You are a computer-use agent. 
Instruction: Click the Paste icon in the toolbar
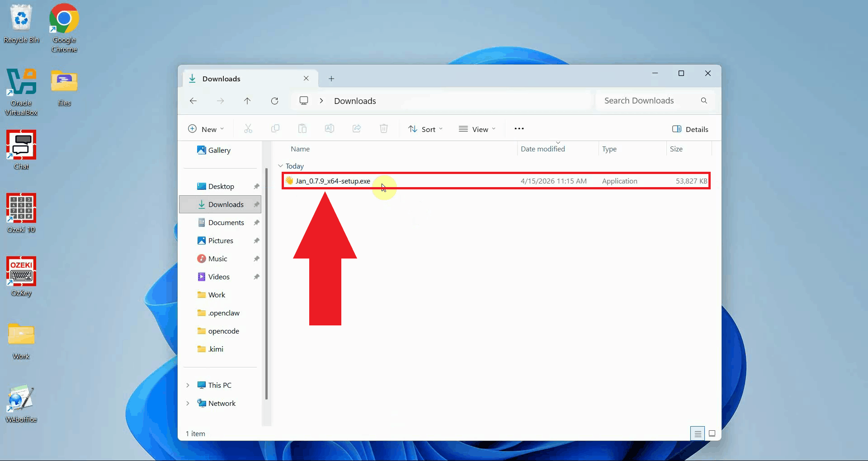pyautogui.click(x=302, y=128)
